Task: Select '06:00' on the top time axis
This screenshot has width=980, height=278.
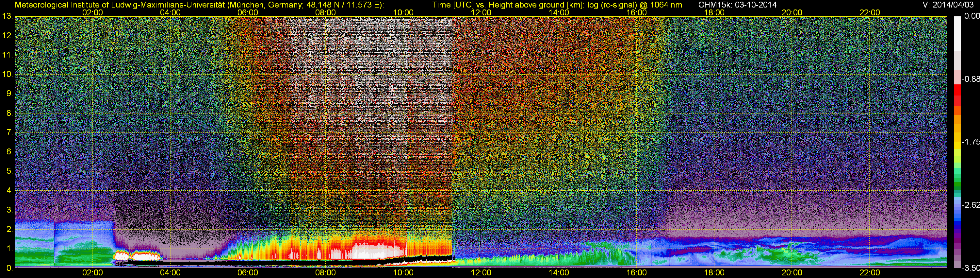Action: tap(248, 12)
